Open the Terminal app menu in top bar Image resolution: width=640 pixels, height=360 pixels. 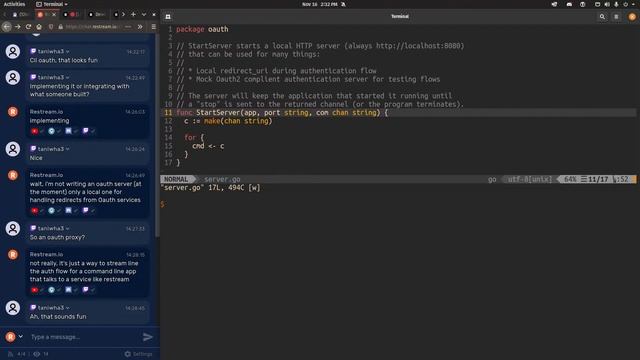52,4
